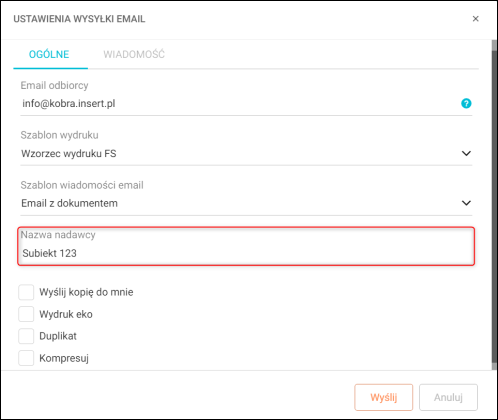The width and height of the screenshot is (498, 420).
Task: Close the email settings dialog
Action: pyautogui.click(x=476, y=19)
